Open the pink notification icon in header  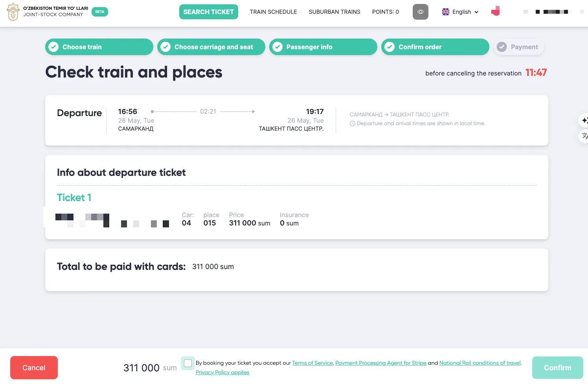[495, 11]
